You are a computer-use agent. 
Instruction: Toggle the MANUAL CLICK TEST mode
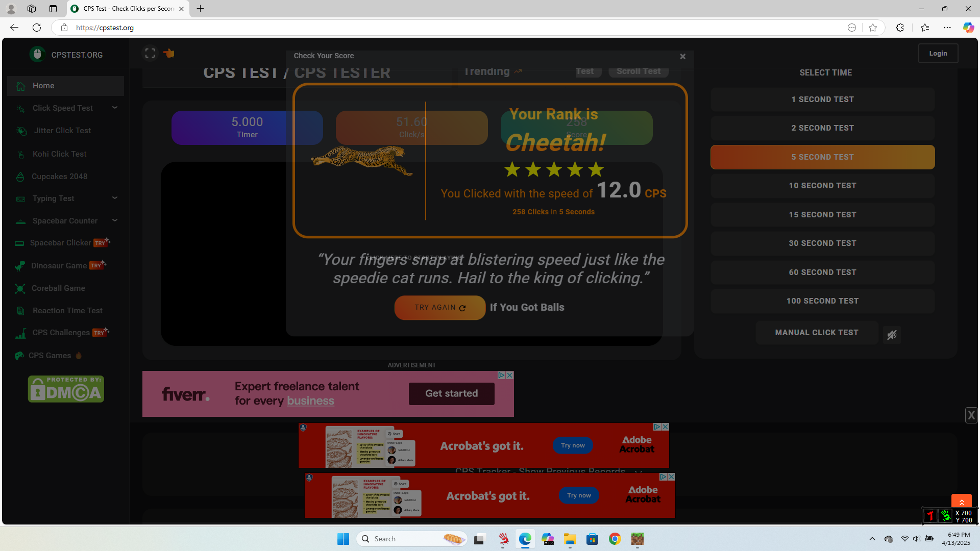[817, 333]
